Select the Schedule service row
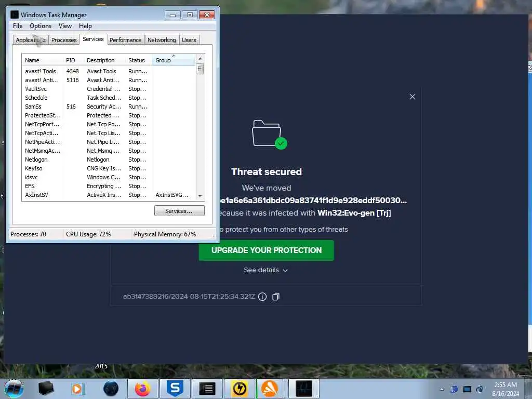The width and height of the screenshot is (532, 399). [109, 98]
